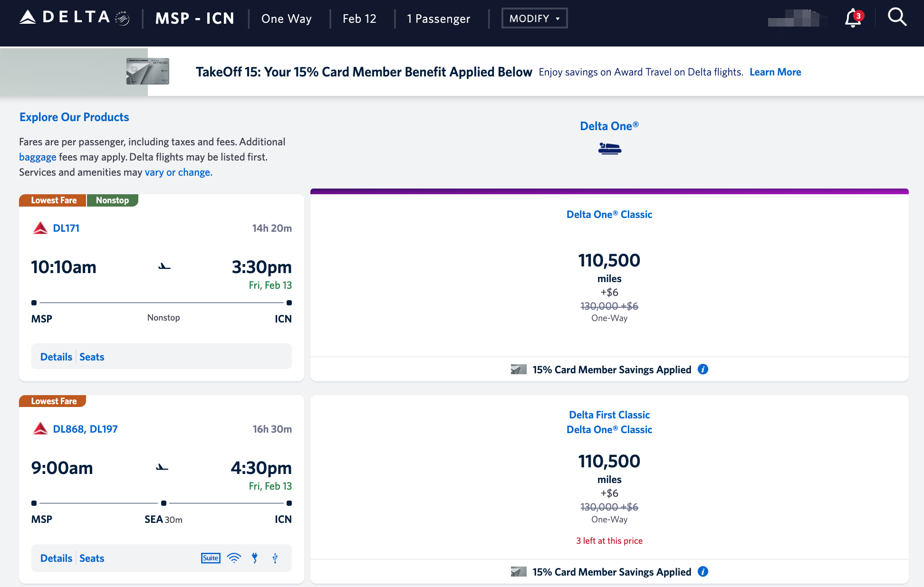The height and width of the screenshot is (587, 924).
Task: Click the Wi-Fi amenity icon
Action: coord(234,558)
